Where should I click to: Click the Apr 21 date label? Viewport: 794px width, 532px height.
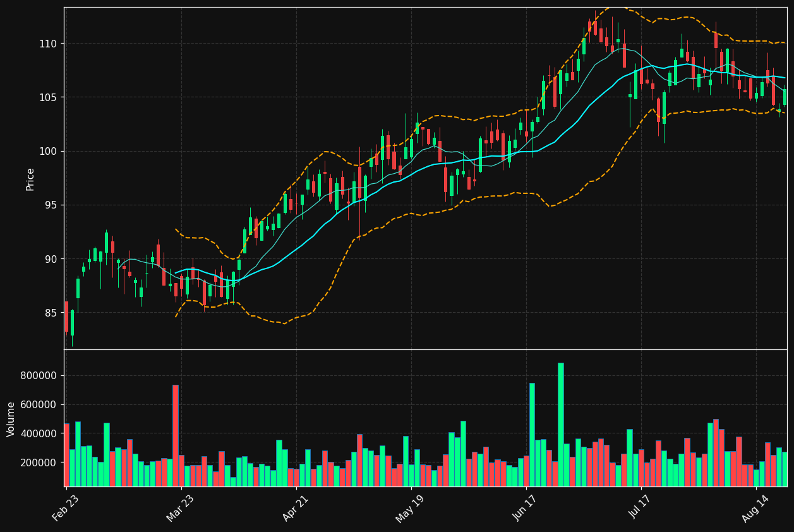pyautogui.click(x=296, y=508)
